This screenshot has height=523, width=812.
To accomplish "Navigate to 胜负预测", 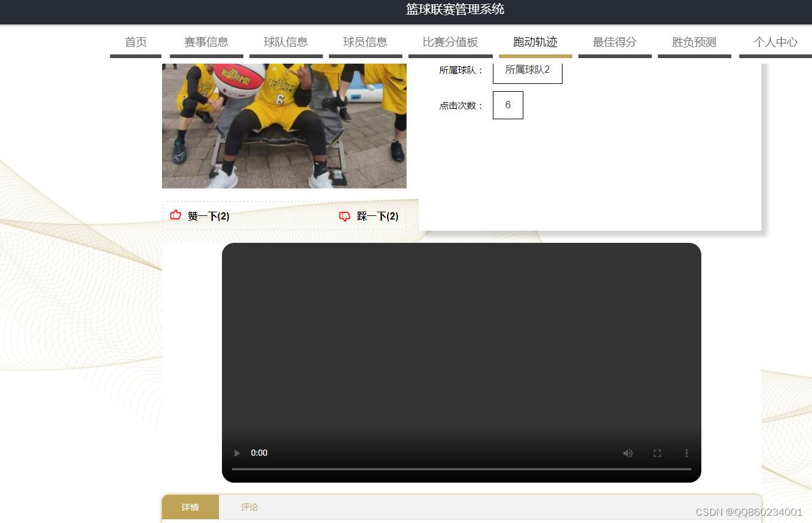I will pyautogui.click(x=694, y=42).
